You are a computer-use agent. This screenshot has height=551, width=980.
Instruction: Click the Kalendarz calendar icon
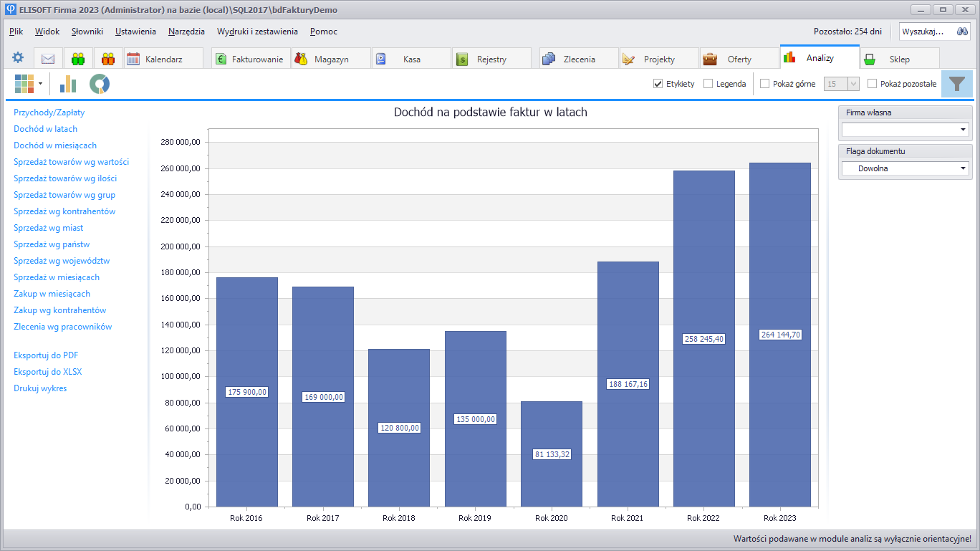point(133,59)
